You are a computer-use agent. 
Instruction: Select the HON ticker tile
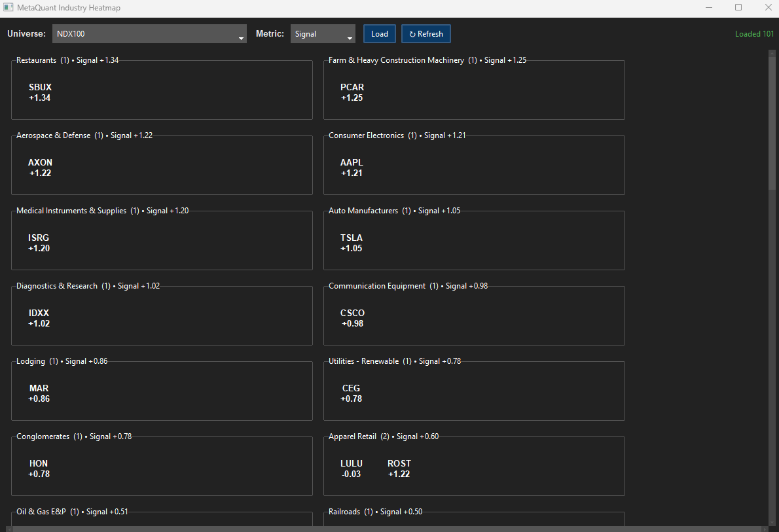(39, 469)
